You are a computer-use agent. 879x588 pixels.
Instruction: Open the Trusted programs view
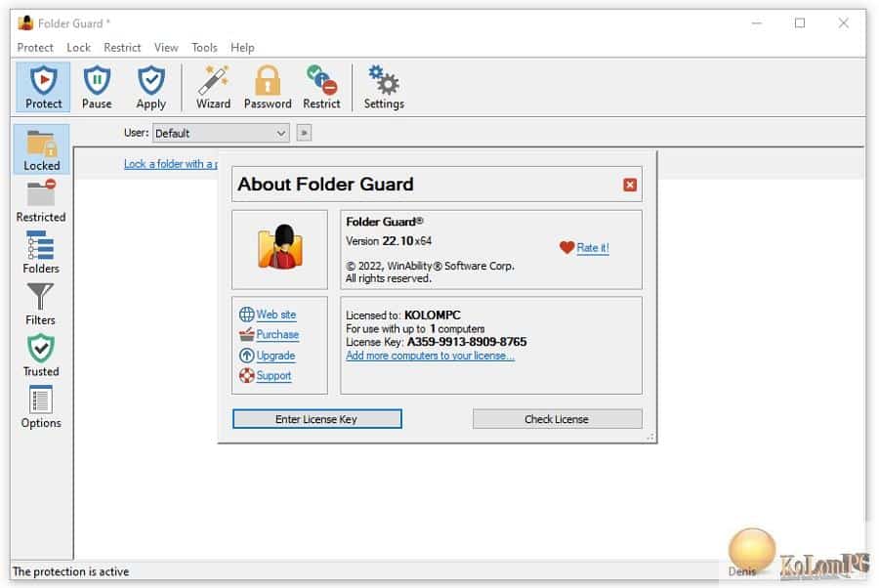click(41, 355)
